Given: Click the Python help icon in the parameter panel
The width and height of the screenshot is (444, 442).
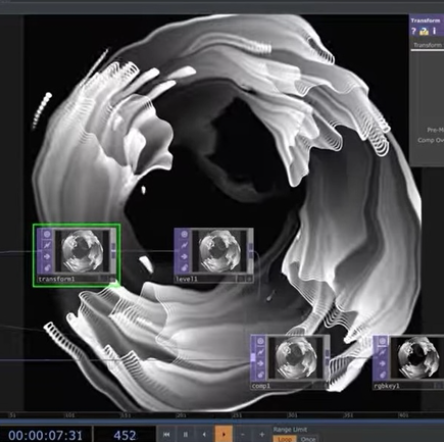Looking at the screenshot, I should coord(424,31).
